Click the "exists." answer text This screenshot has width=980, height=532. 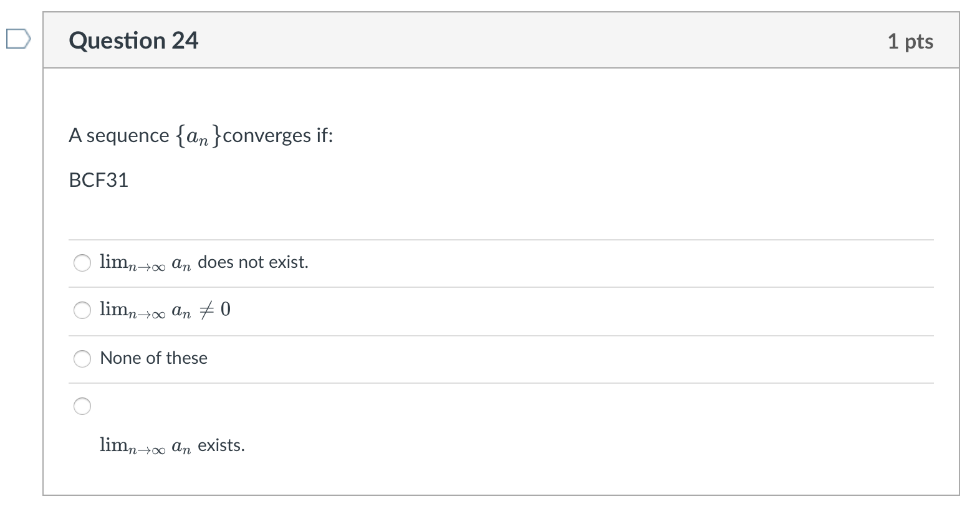pyautogui.click(x=221, y=445)
